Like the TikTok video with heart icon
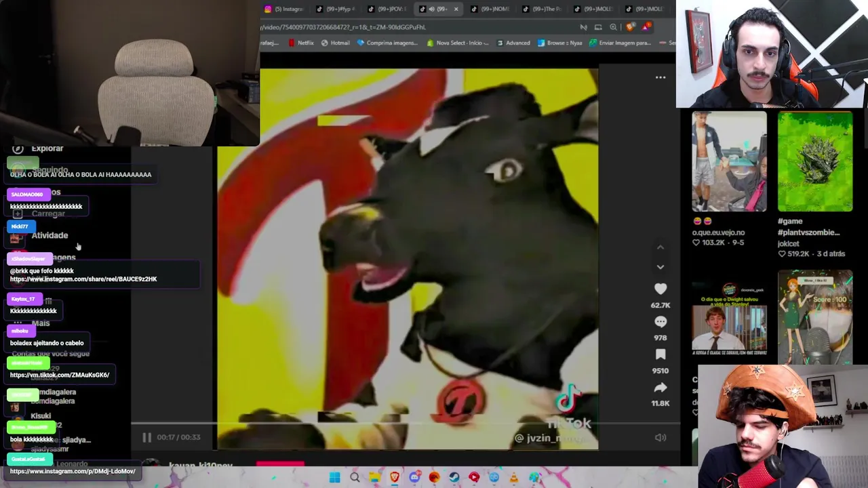This screenshot has width=868, height=488. pyautogui.click(x=660, y=289)
